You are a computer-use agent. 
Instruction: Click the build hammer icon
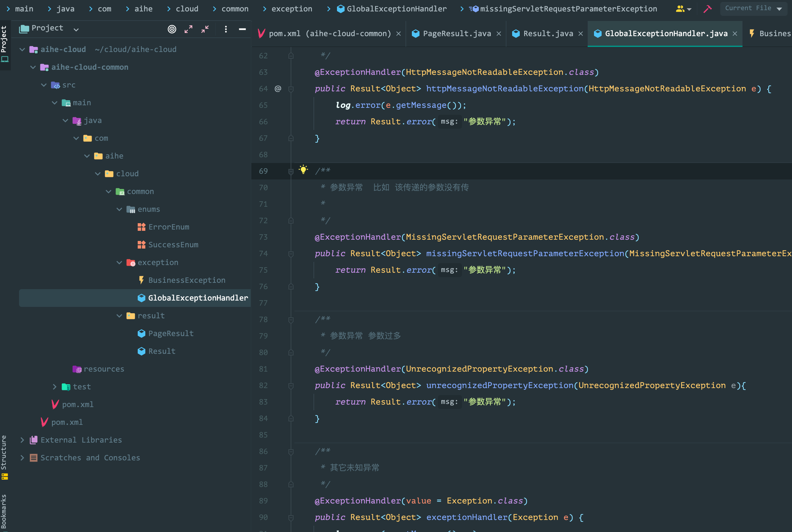[x=708, y=9]
